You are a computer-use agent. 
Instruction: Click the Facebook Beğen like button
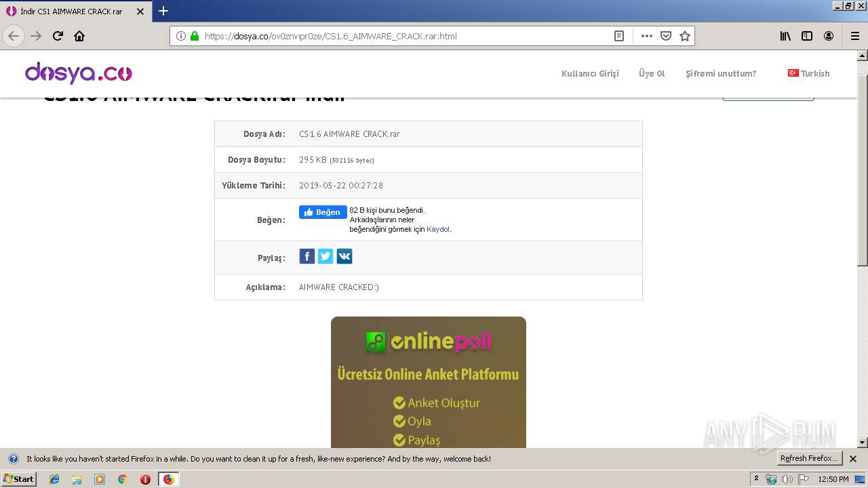(323, 212)
